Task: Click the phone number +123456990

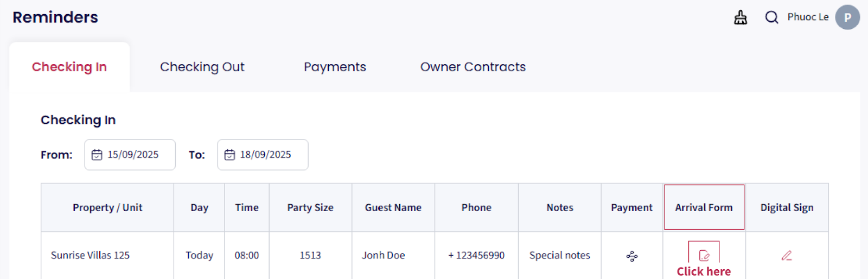Action: [x=476, y=255]
